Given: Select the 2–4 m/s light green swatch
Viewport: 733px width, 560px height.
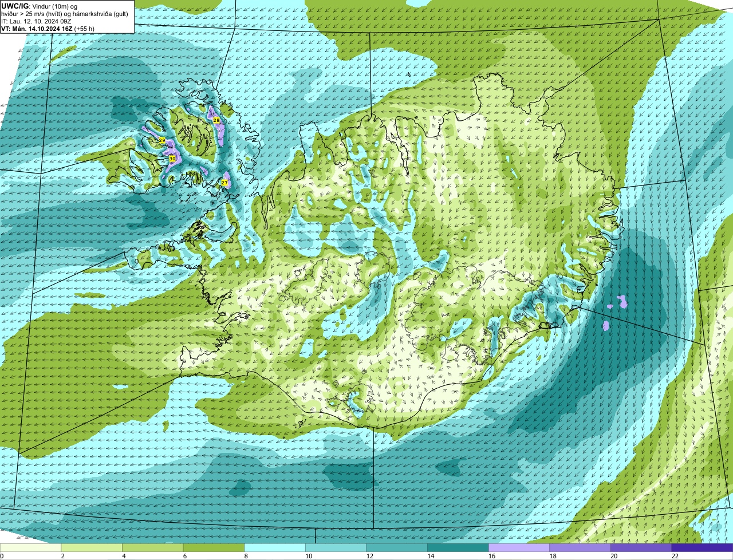Looking at the screenshot, I should [x=92, y=547].
